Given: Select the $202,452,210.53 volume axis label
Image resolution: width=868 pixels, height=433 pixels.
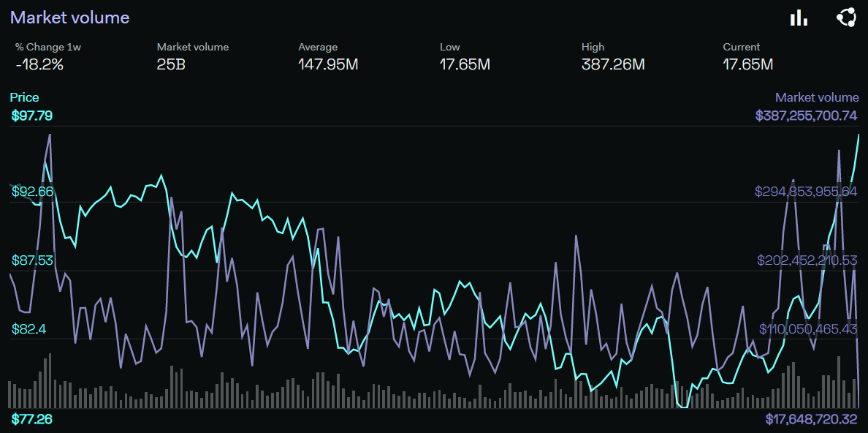Looking at the screenshot, I should [x=807, y=260].
